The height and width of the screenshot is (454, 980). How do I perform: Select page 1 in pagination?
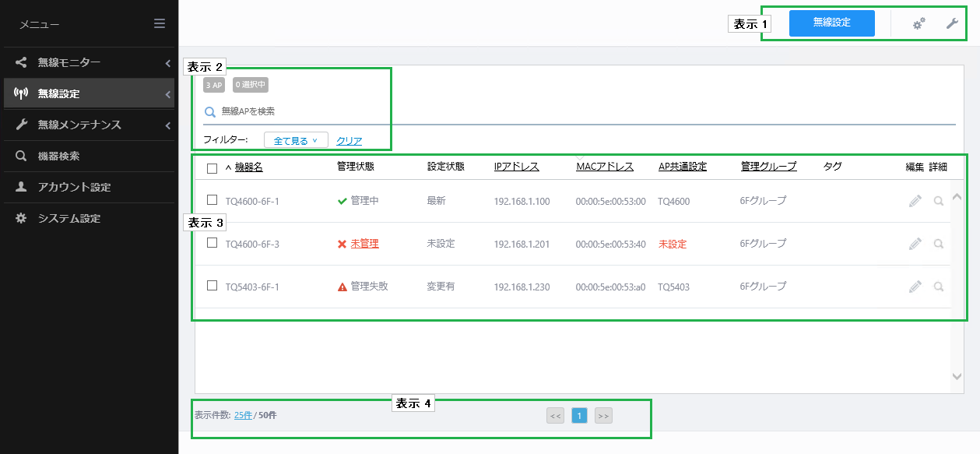point(579,416)
